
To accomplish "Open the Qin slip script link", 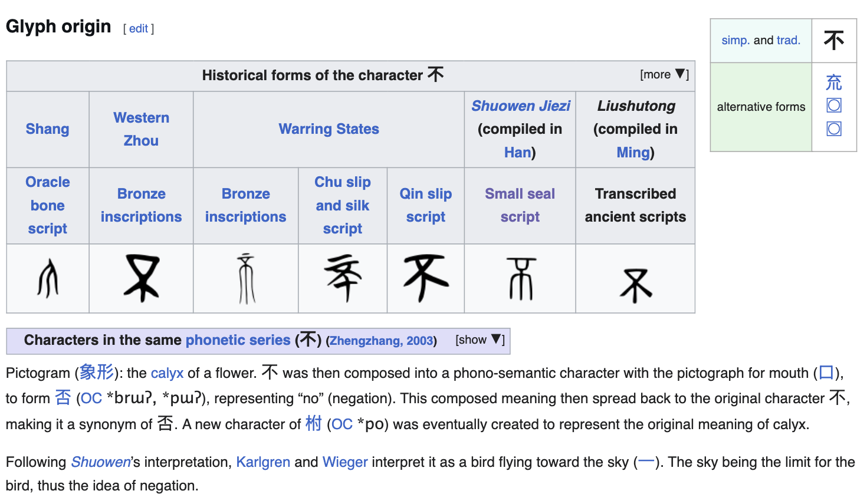I will tap(426, 205).
